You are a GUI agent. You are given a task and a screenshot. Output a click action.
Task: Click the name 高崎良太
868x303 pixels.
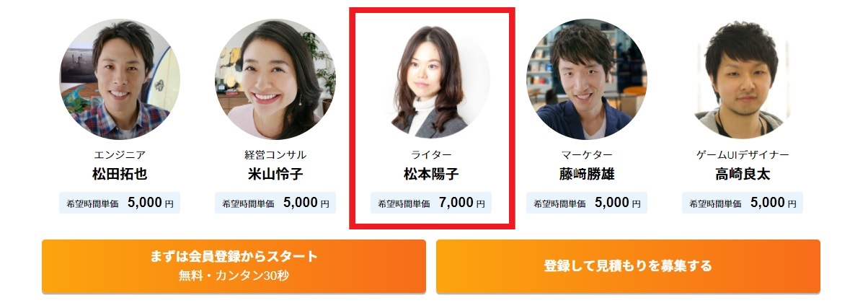[743, 175]
